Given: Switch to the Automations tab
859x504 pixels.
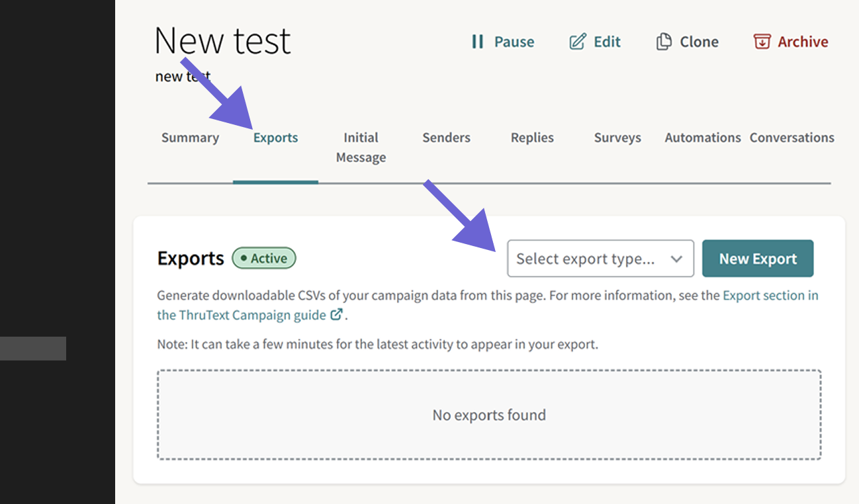Looking at the screenshot, I should click(x=703, y=138).
